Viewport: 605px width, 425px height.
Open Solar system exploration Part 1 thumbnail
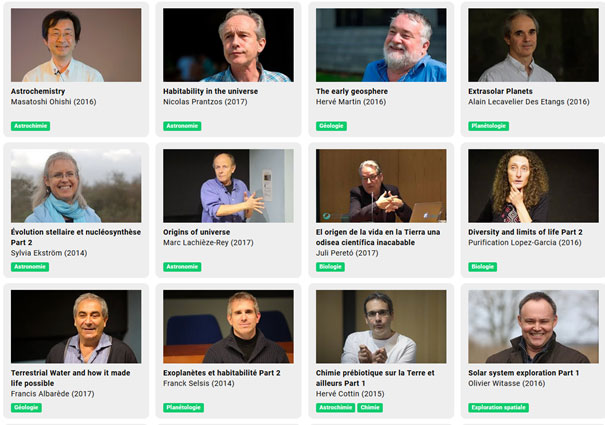(x=533, y=327)
